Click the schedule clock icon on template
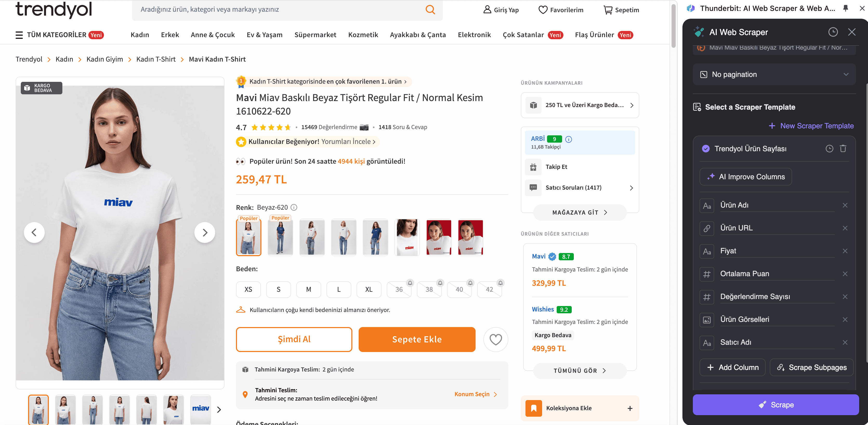This screenshot has height=425, width=868. [829, 149]
